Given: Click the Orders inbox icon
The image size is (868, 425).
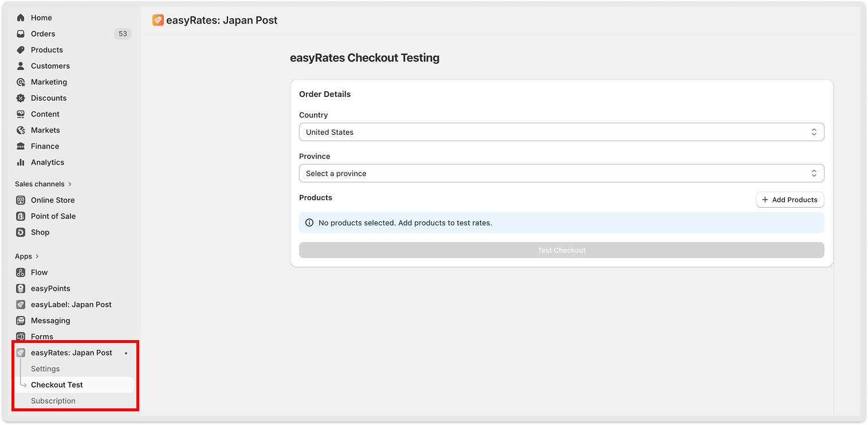Looking at the screenshot, I should tap(21, 34).
